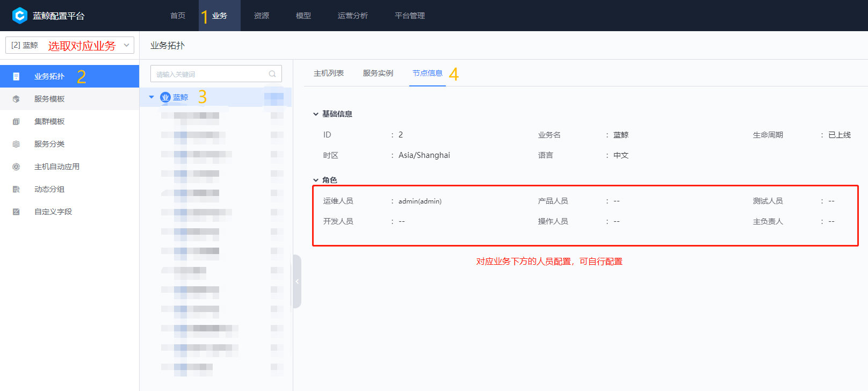Click the 运维人员 value admin(admin)
This screenshot has height=391, width=868.
[x=420, y=201]
